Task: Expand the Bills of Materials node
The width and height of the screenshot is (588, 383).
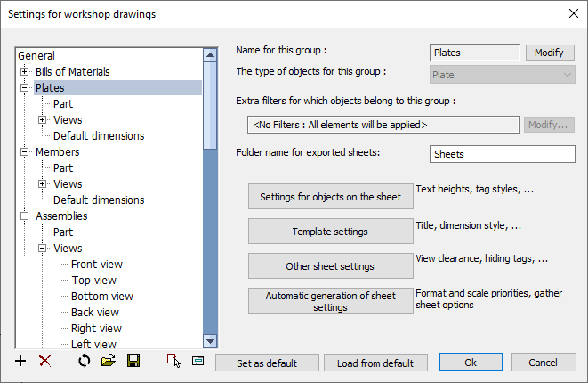Action: [x=24, y=71]
